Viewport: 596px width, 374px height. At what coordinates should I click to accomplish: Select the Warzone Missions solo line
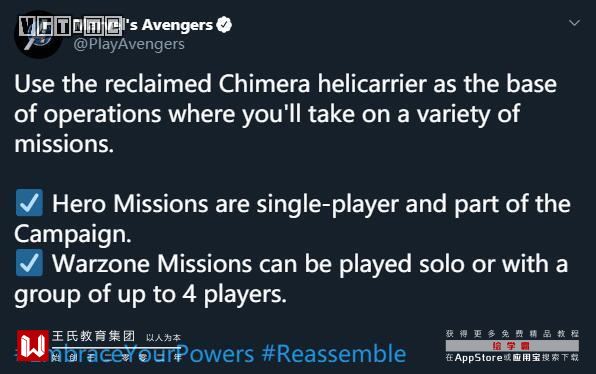click(310, 264)
